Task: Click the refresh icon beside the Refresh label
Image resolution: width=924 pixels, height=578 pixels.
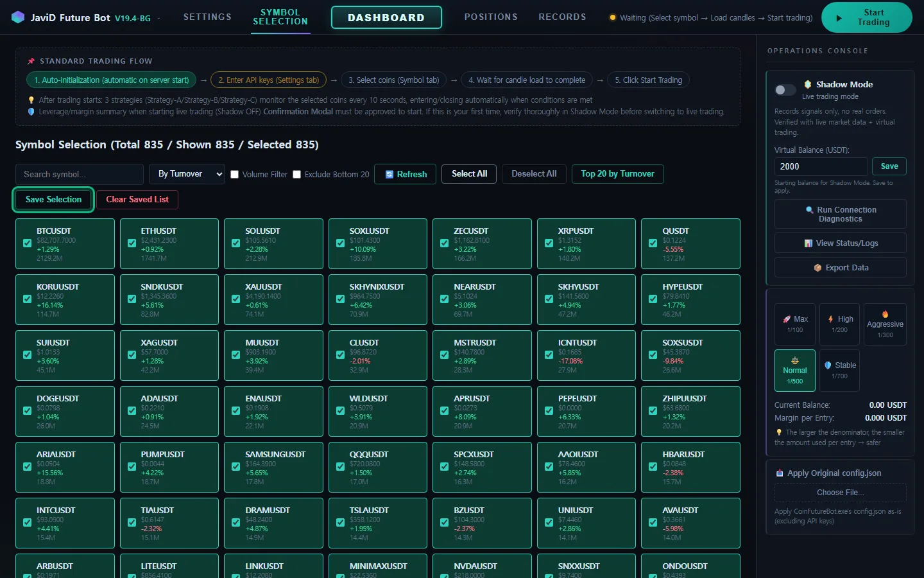Action: (389, 174)
